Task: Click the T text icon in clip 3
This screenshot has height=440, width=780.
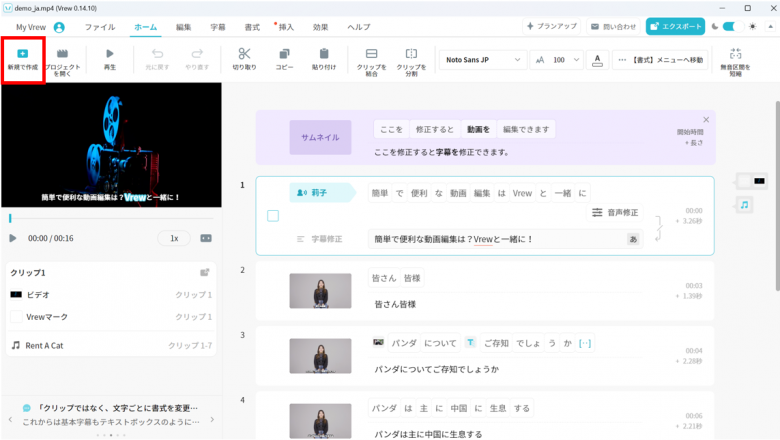Action: [x=470, y=343]
